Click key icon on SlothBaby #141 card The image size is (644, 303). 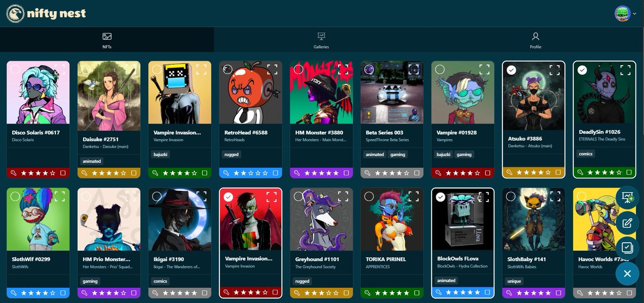510,293
